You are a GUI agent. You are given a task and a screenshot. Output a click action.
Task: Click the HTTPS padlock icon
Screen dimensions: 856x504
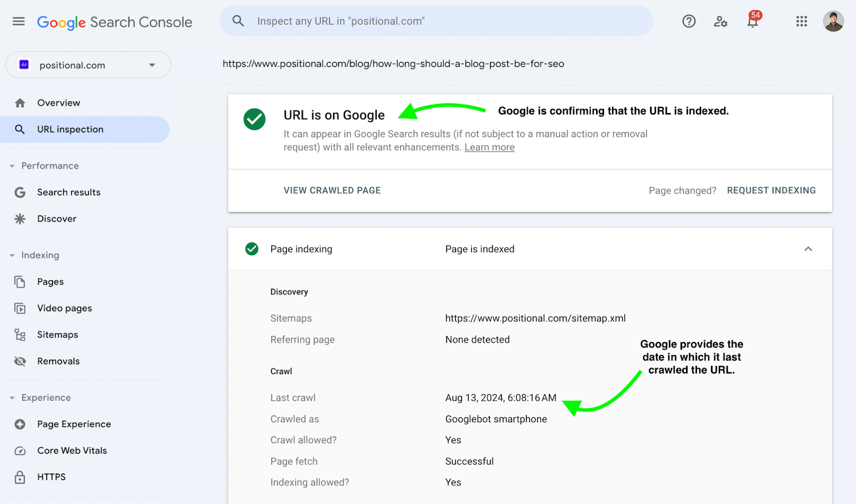(x=20, y=477)
